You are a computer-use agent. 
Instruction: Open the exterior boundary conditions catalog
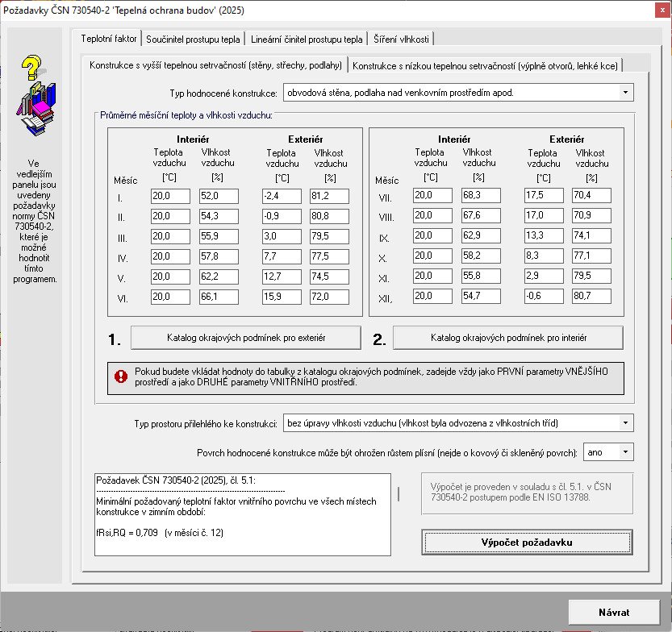245,338
